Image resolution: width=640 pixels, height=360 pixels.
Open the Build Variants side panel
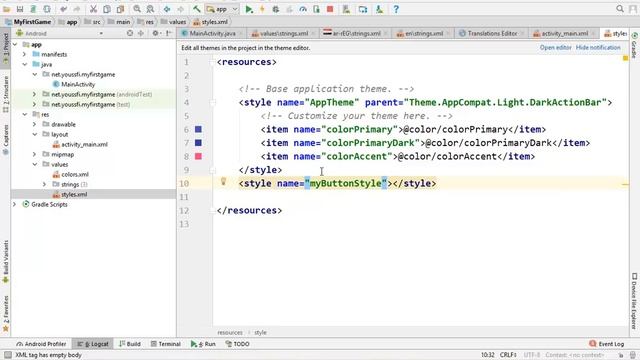(6, 262)
